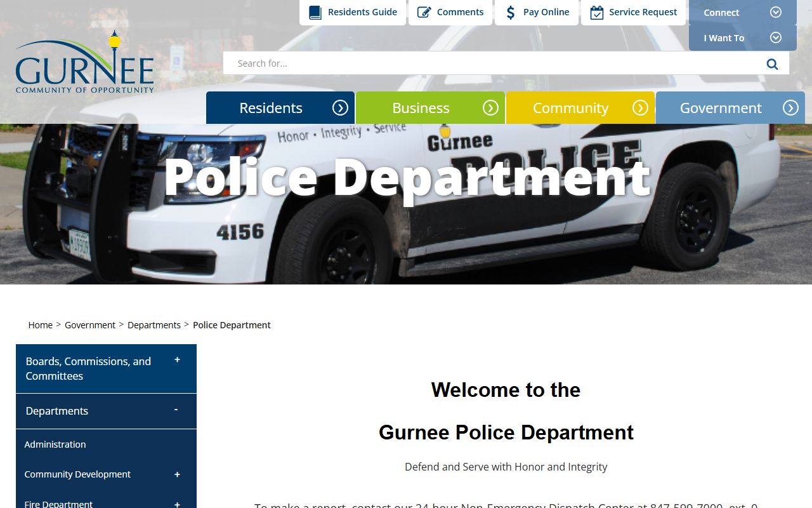Click the Defend and Serve tagline
Viewport: 812px width, 508px height.
506,467
